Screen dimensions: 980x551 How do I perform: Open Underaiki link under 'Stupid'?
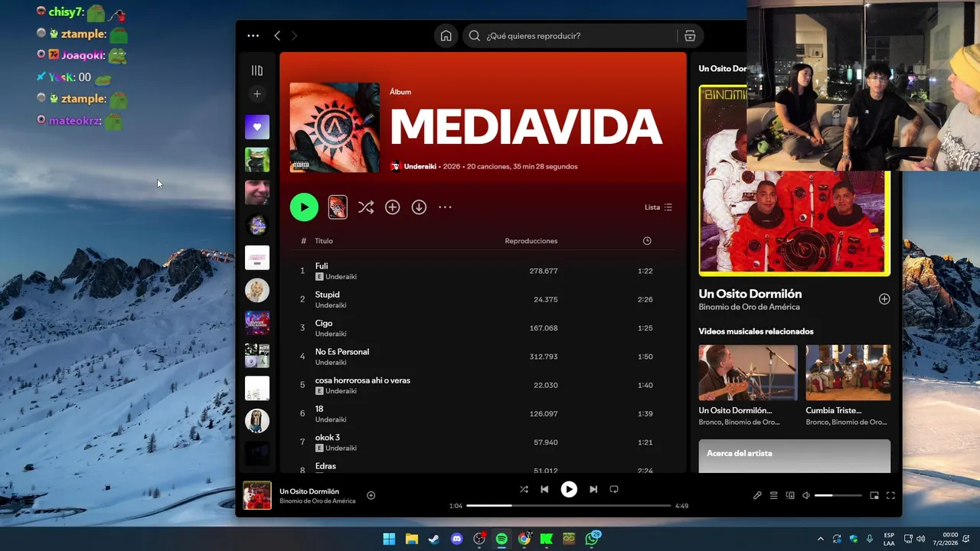[x=331, y=305]
